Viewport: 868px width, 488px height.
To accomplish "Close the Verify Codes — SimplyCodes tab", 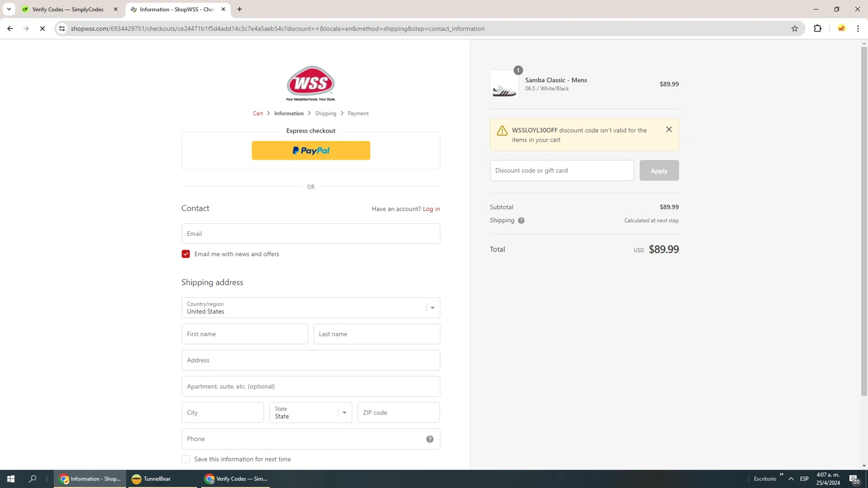I will [x=116, y=9].
